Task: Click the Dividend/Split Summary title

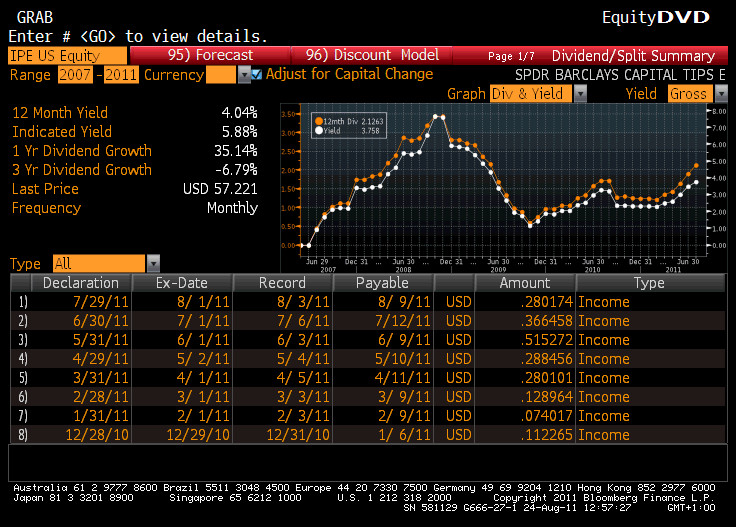Action: 633,56
